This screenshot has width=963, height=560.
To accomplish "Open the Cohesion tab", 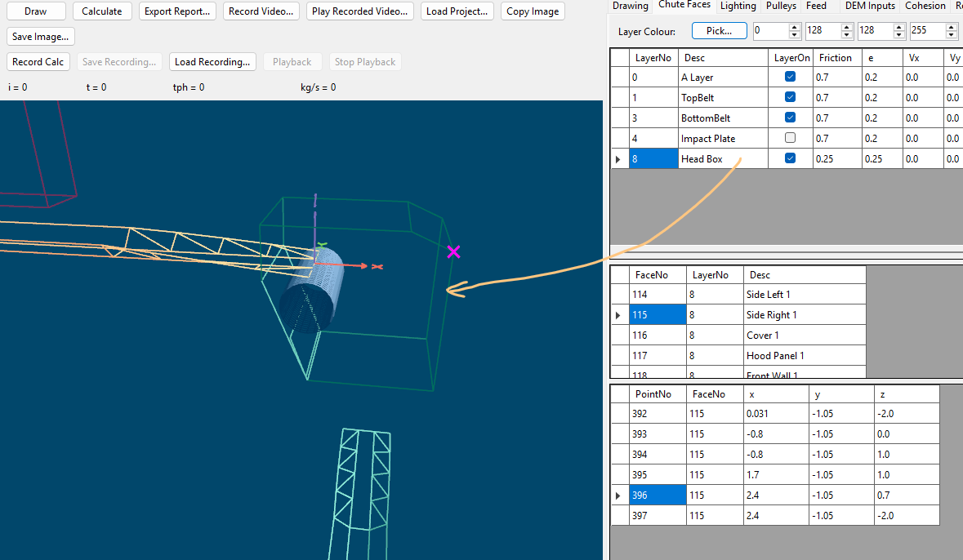I will pos(925,6).
